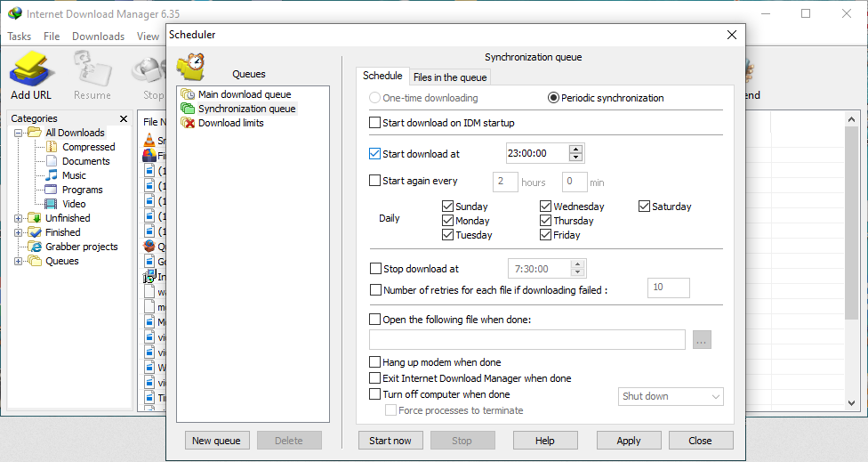
Task: Uncheck Saturday checkbox
Action: pos(644,206)
